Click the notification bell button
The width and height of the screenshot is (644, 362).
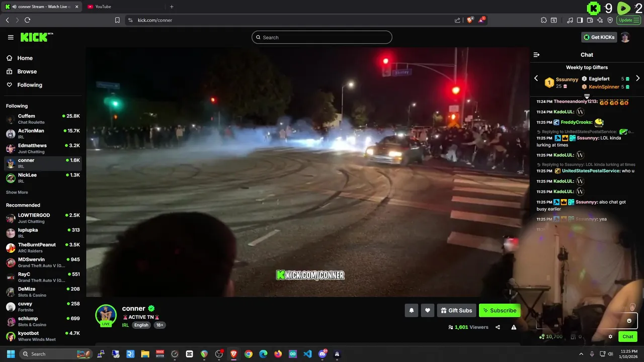tap(411, 310)
